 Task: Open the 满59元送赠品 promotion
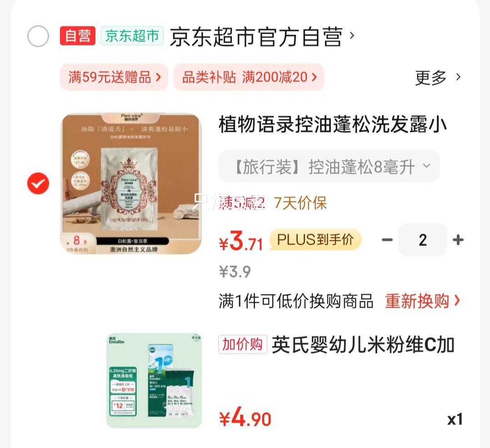pos(114,77)
